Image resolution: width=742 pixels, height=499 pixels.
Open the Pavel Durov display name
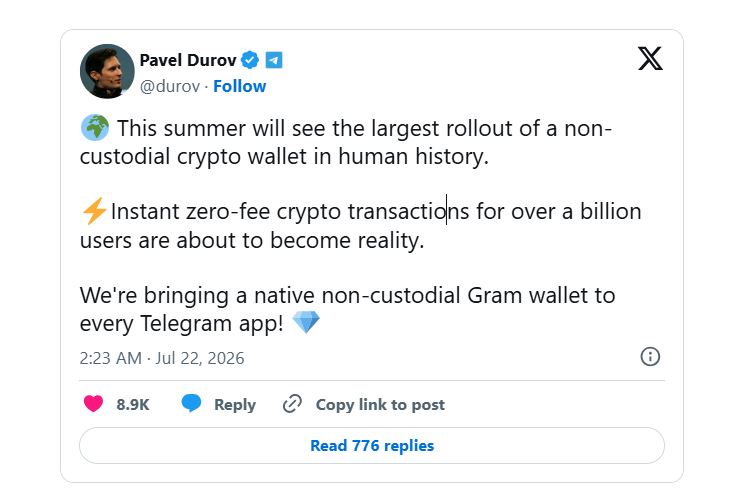(188, 60)
